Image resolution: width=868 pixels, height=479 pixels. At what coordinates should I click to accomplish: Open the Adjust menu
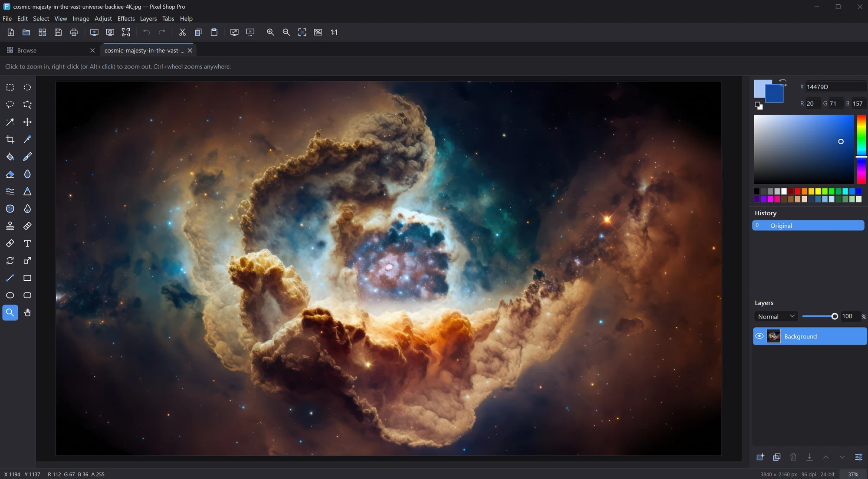(x=103, y=19)
